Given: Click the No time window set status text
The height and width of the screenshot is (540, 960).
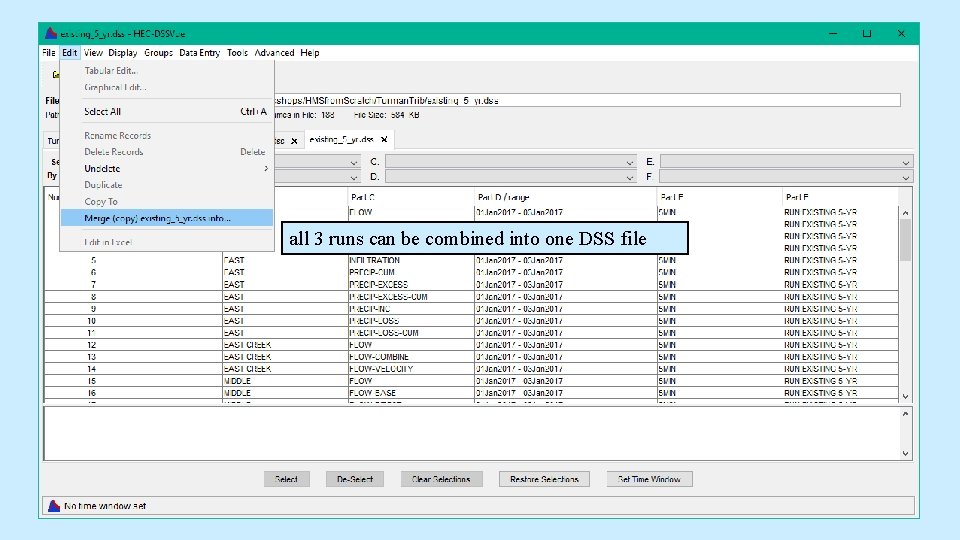Looking at the screenshot, I should tap(105, 506).
